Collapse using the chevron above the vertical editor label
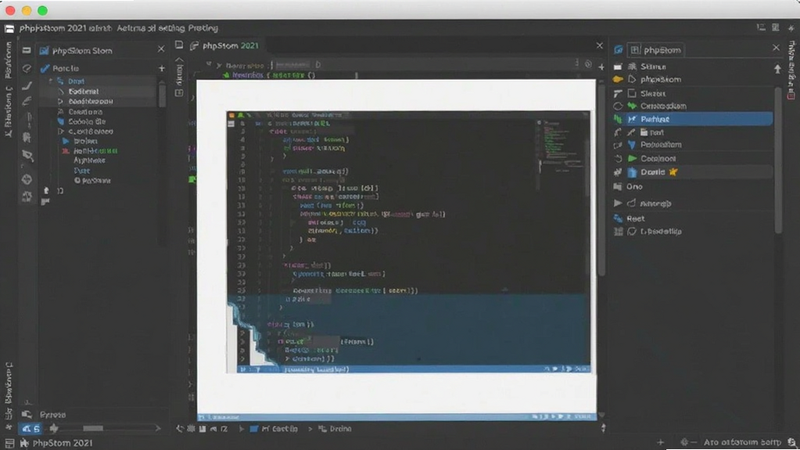The width and height of the screenshot is (800, 450). (x=179, y=60)
